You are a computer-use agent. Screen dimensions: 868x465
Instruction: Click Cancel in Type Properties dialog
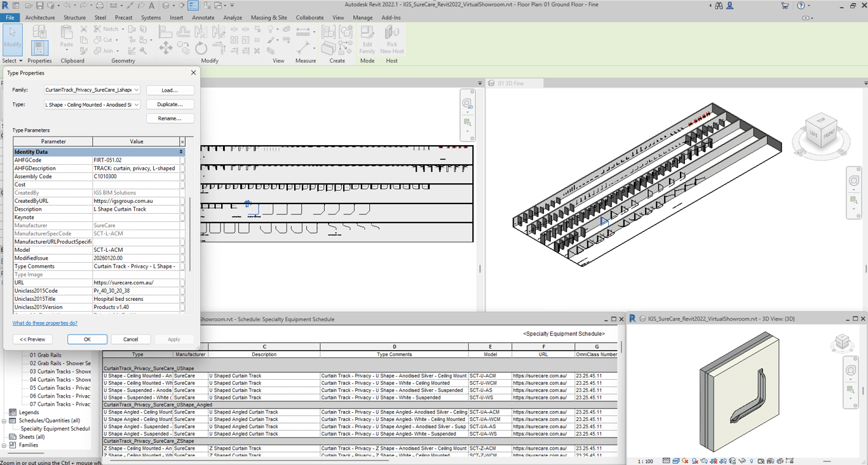131,339
